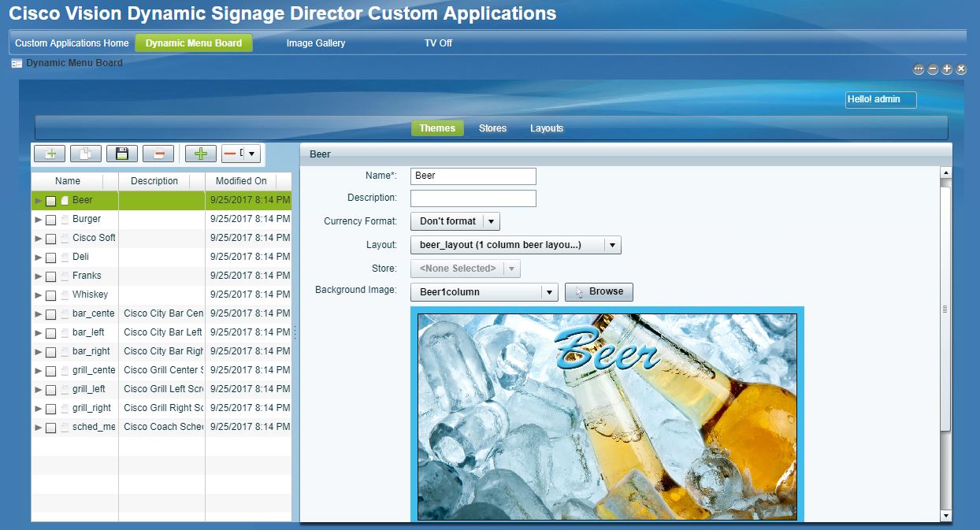
Task: Expand the bar_right tree row
Action: 38,352
